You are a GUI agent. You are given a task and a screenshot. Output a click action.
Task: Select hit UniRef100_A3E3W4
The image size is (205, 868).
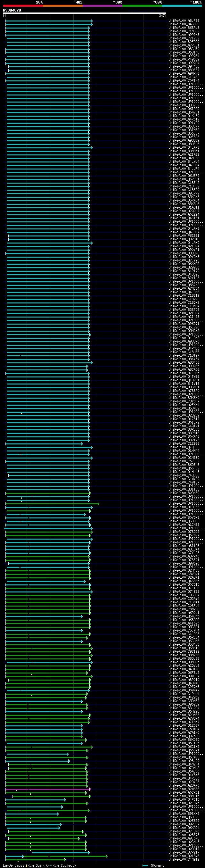click(x=184, y=550)
